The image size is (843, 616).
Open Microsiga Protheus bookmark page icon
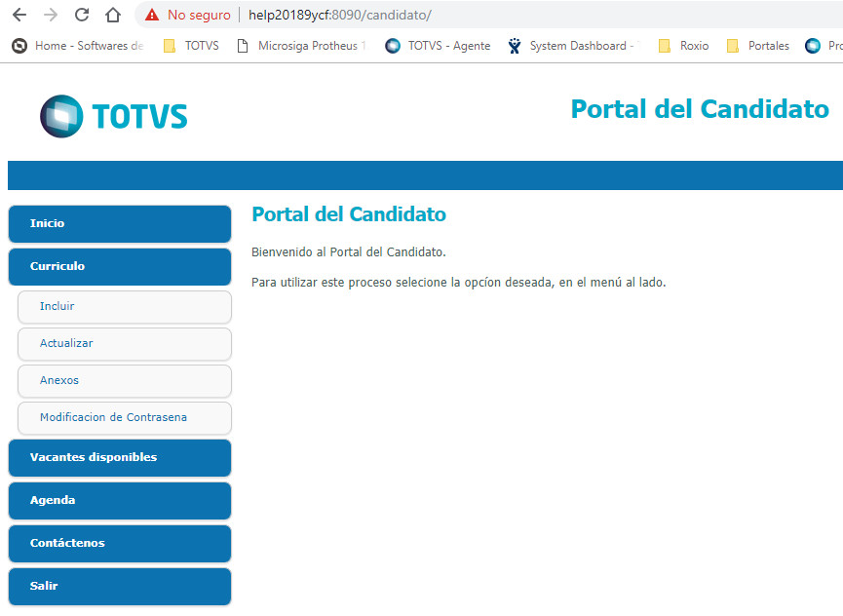(243, 46)
